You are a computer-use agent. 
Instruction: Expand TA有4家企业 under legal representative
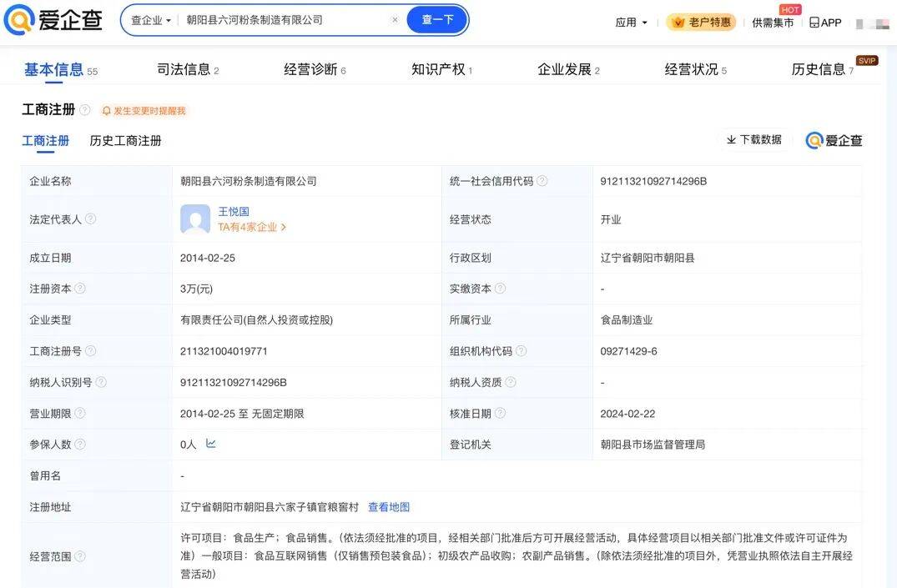point(249,226)
